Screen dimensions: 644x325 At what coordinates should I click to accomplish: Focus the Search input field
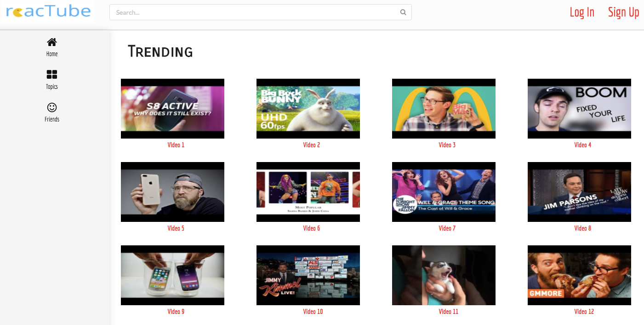tap(260, 12)
